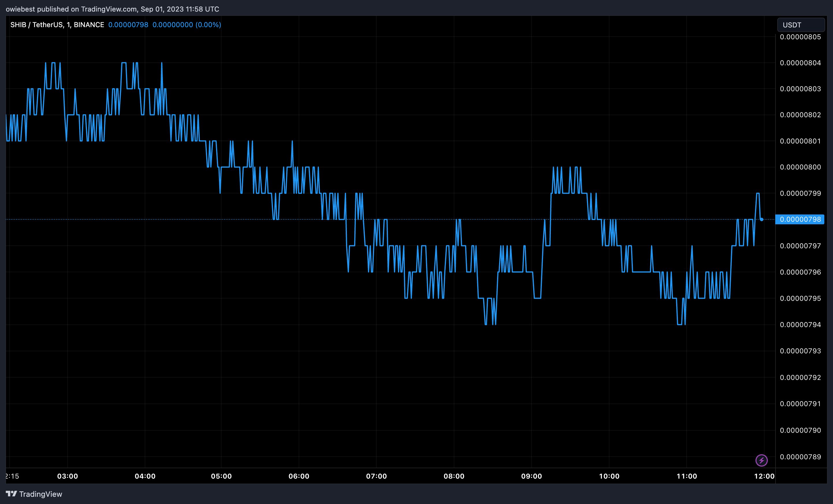Click the 0.00000804 price axis label
This screenshot has height=504, width=833.
click(800, 63)
